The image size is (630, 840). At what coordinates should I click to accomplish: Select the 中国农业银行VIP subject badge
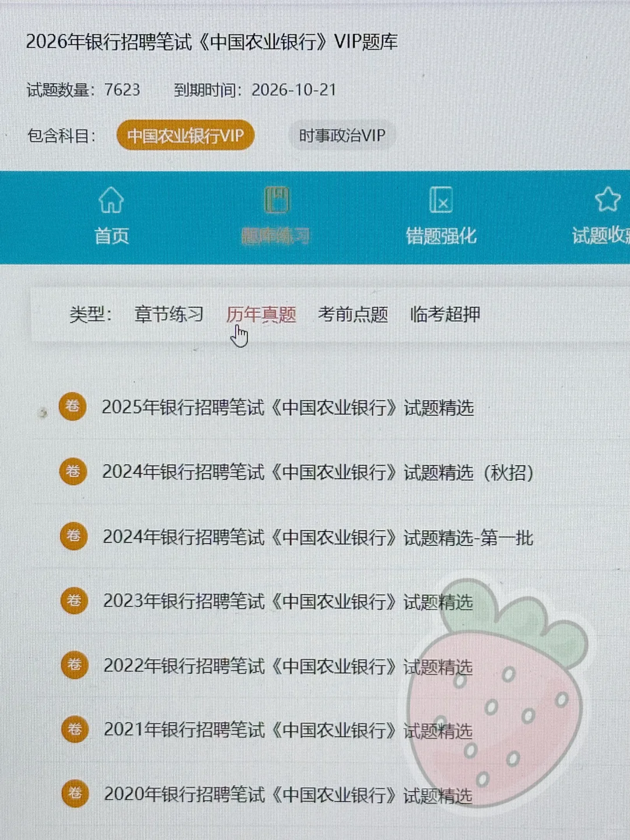tap(185, 135)
